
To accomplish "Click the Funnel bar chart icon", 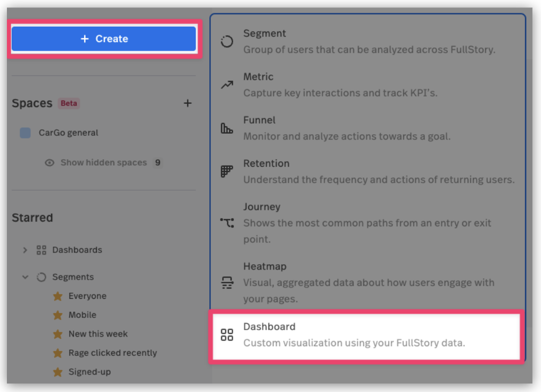I will [227, 128].
